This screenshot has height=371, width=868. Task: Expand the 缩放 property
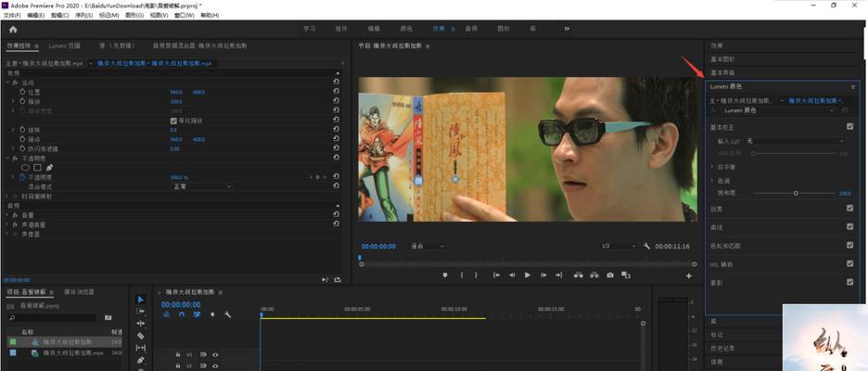pyautogui.click(x=13, y=101)
